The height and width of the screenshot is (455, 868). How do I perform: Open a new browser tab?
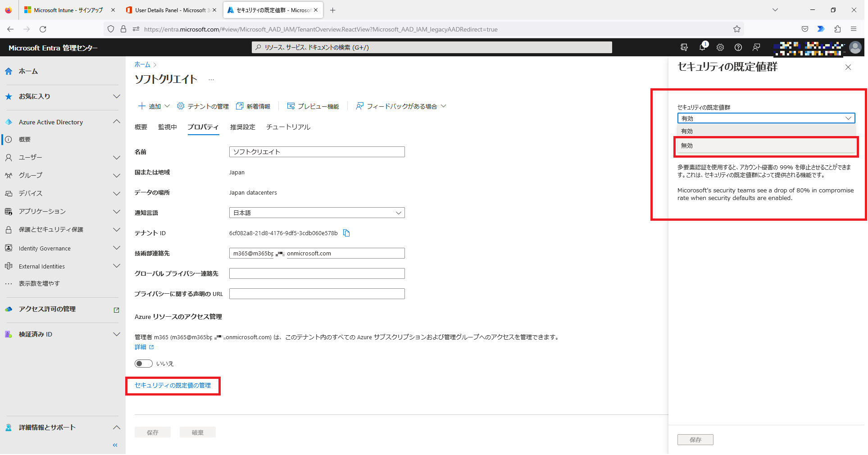pos(332,10)
